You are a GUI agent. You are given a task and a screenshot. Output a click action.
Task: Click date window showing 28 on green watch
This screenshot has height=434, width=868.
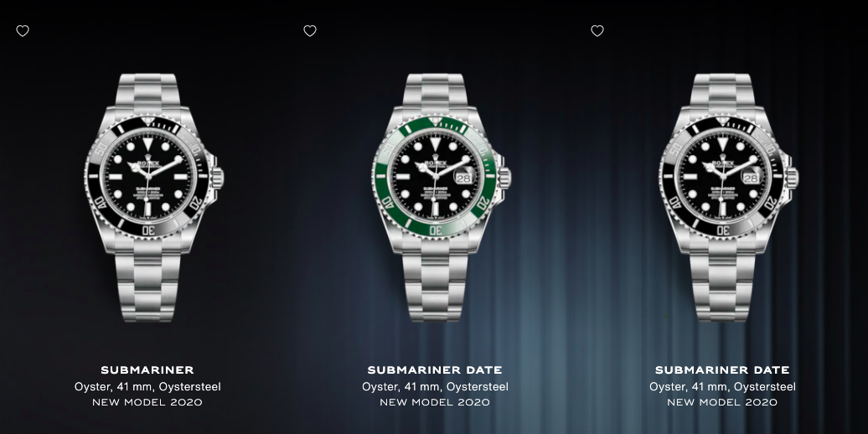pyautogui.click(x=463, y=178)
